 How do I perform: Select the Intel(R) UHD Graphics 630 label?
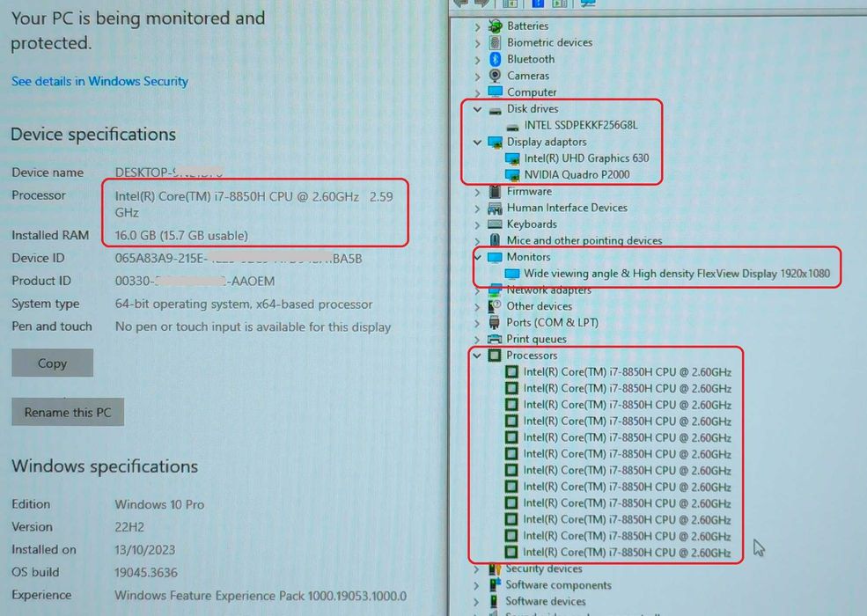(587, 158)
